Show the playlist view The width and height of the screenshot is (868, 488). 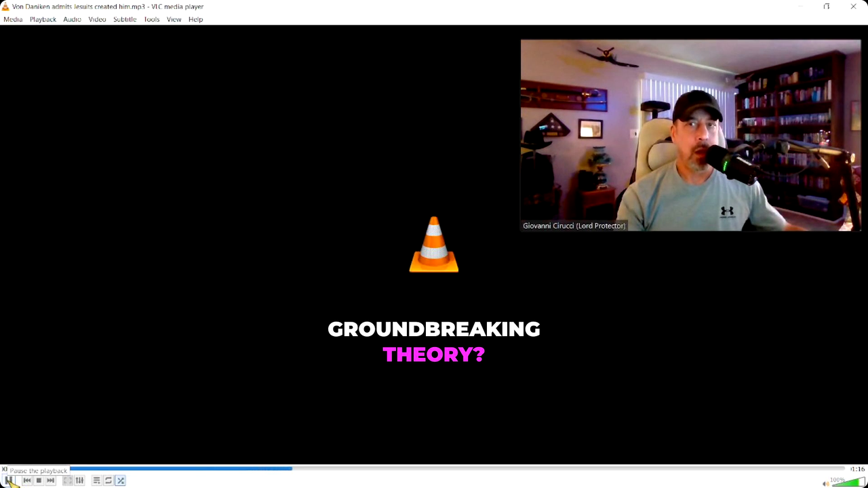tap(97, 481)
